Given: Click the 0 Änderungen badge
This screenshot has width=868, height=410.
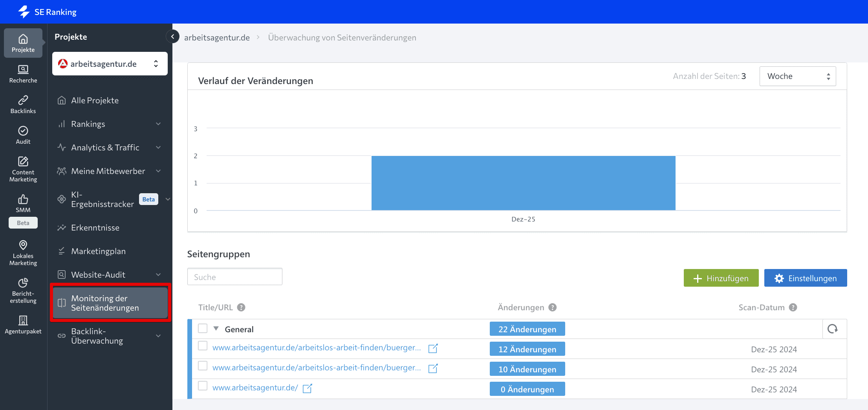Looking at the screenshot, I should click(x=527, y=389).
